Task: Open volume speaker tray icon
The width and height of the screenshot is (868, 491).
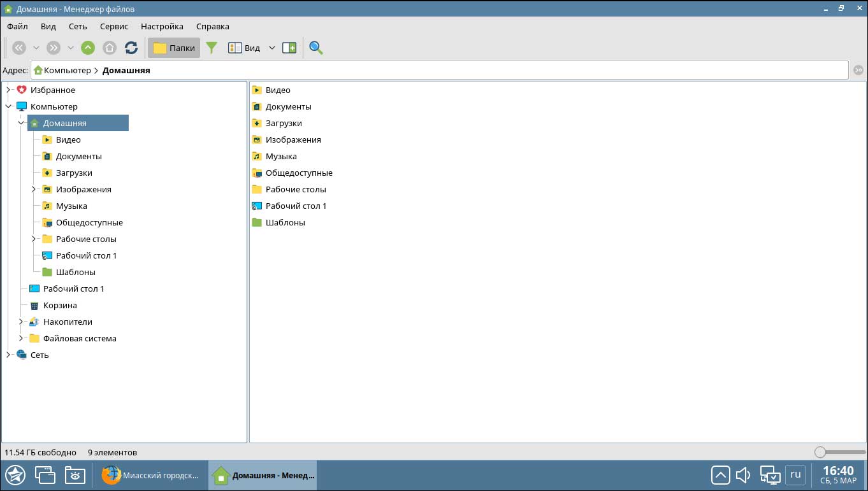Action: click(x=743, y=475)
